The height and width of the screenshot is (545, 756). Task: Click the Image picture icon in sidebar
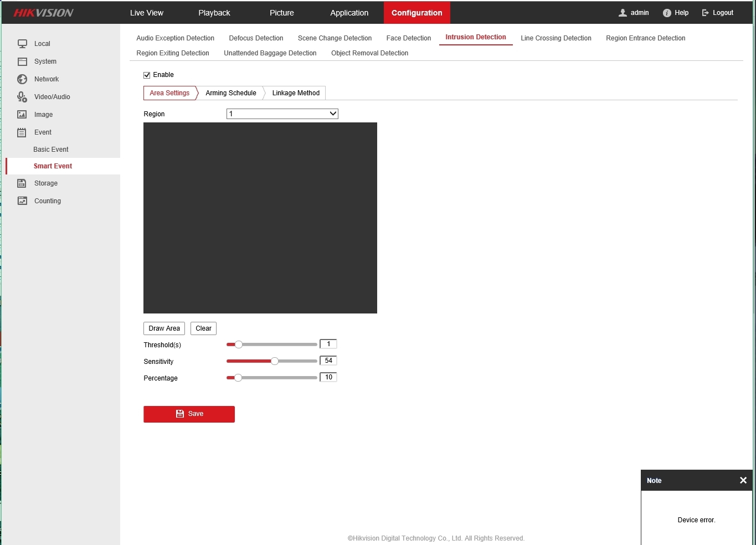pos(22,115)
